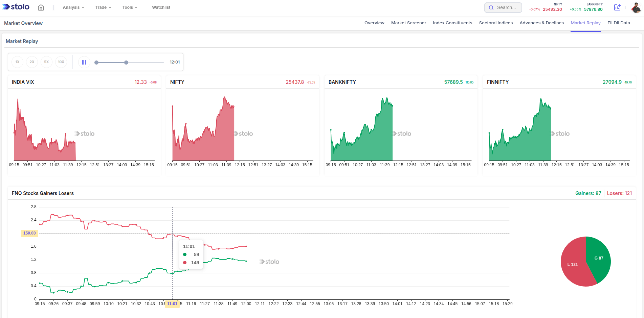Enable 10X replay speed
The height and width of the screenshot is (318, 644).
tap(61, 62)
